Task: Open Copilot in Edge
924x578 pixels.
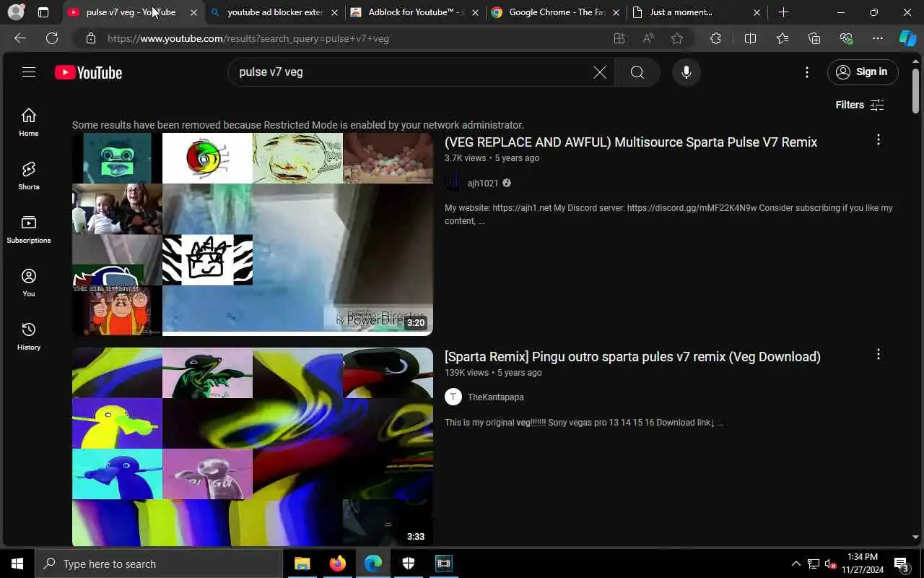Action: (x=907, y=38)
